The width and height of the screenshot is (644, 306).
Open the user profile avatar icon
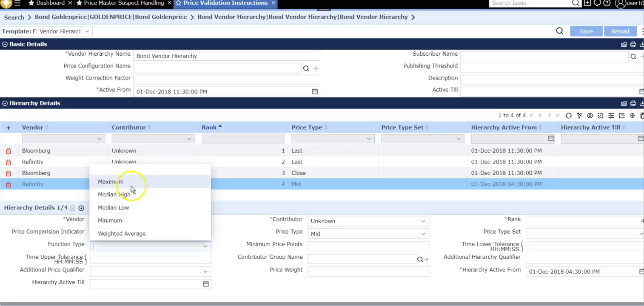[x=621, y=3]
